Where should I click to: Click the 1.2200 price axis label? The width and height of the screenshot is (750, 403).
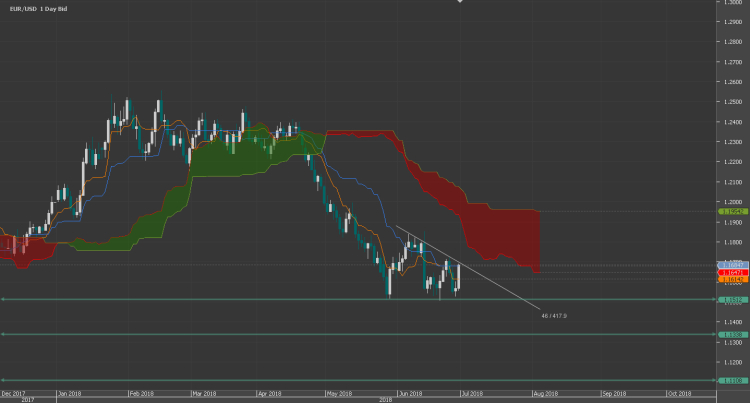733,162
